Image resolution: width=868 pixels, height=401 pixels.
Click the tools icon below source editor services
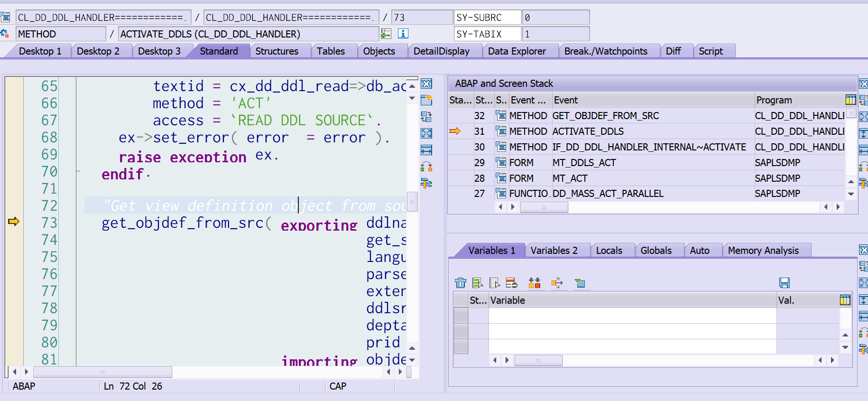coord(426,183)
